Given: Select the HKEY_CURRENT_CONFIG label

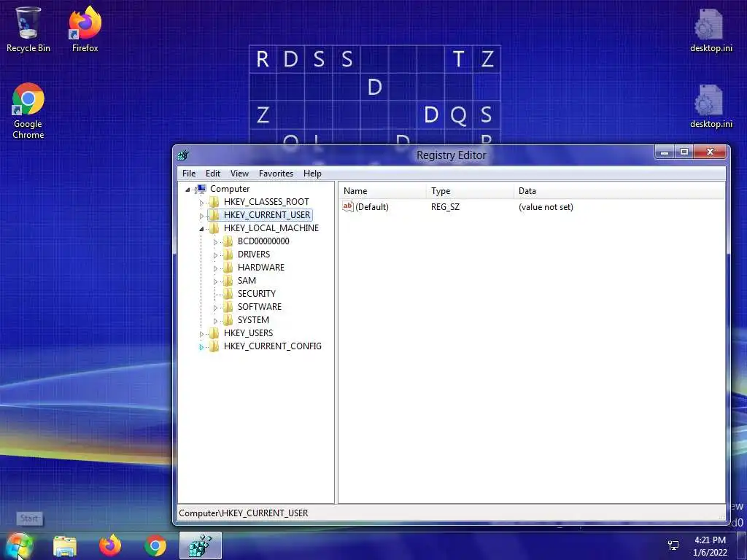Looking at the screenshot, I should 273,346.
